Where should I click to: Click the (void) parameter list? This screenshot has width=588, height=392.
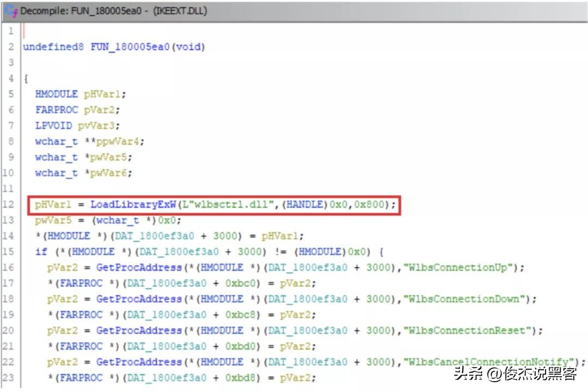(x=188, y=47)
